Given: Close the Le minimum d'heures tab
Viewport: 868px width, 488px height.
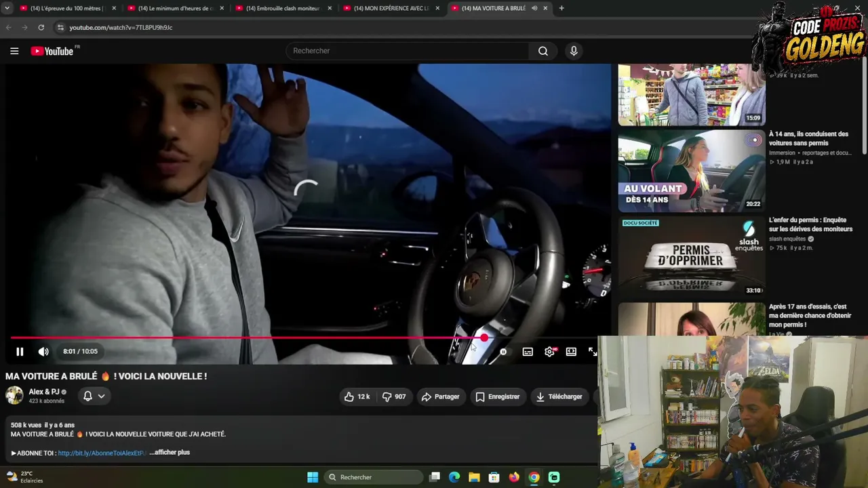Looking at the screenshot, I should click(x=222, y=8).
